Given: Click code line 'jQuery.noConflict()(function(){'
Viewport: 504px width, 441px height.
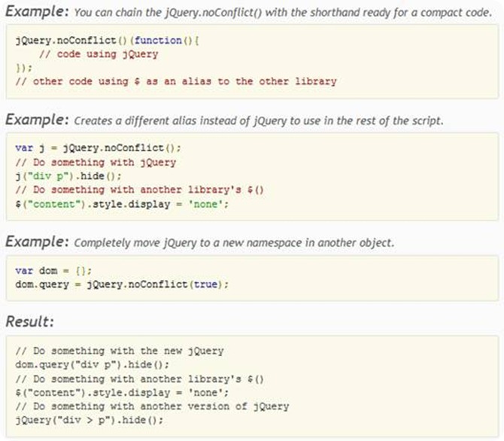Looking at the screenshot, I should 108,40.
